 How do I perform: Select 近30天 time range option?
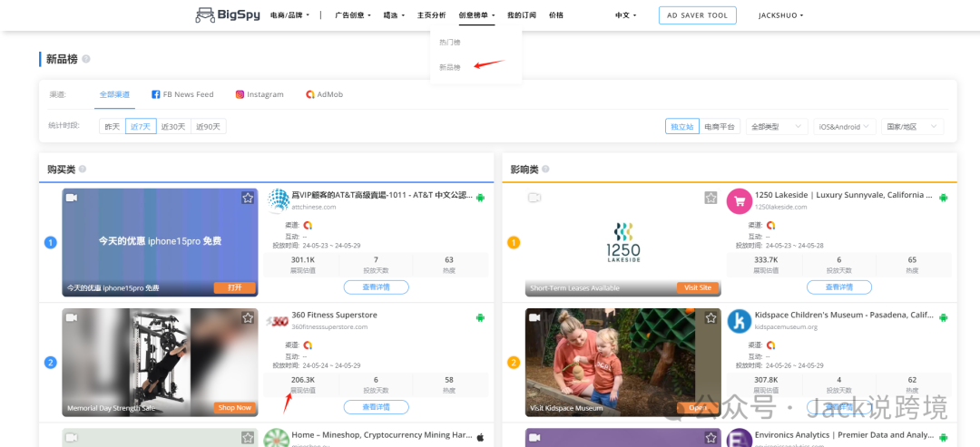pos(173,126)
